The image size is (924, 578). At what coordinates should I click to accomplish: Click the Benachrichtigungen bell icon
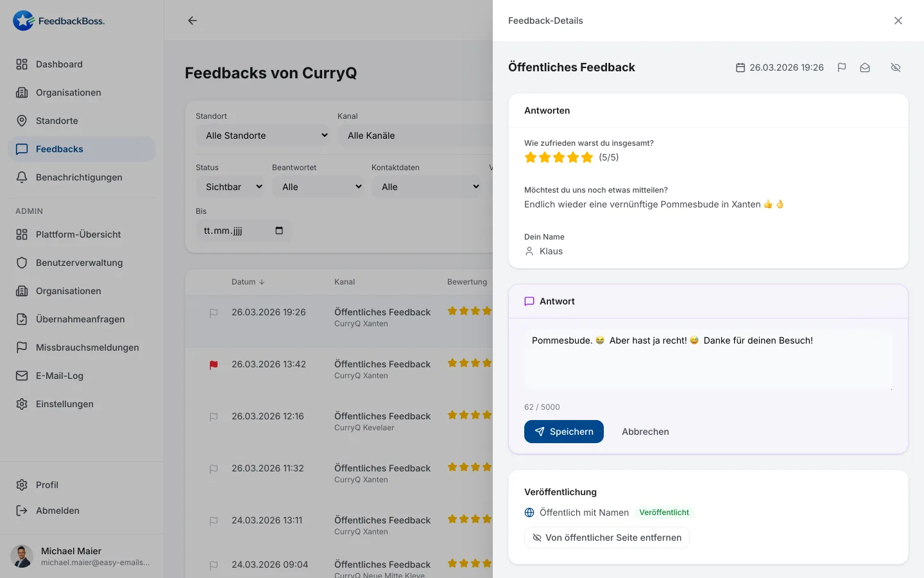(x=22, y=177)
